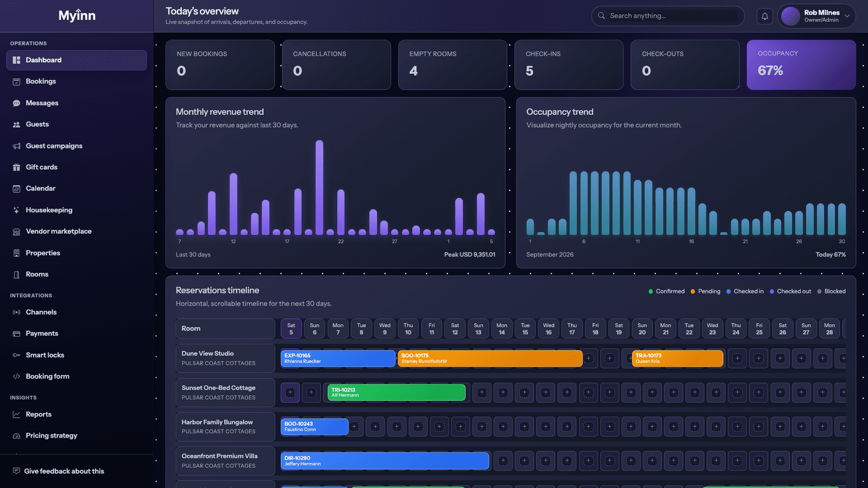This screenshot has width=868, height=488.
Task: Click the Housekeeping sparkle icon
Action: tap(16, 210)
